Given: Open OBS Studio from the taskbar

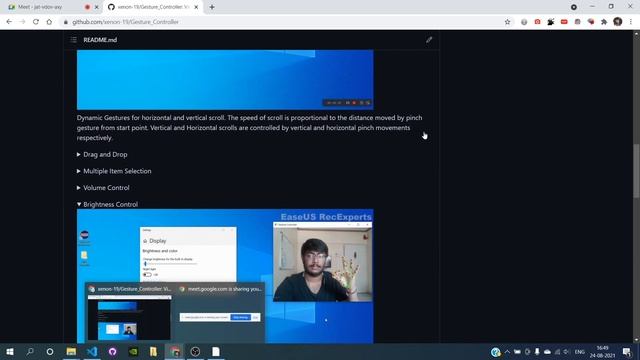Looking at the screenshot, I should (x=195, y=351).
